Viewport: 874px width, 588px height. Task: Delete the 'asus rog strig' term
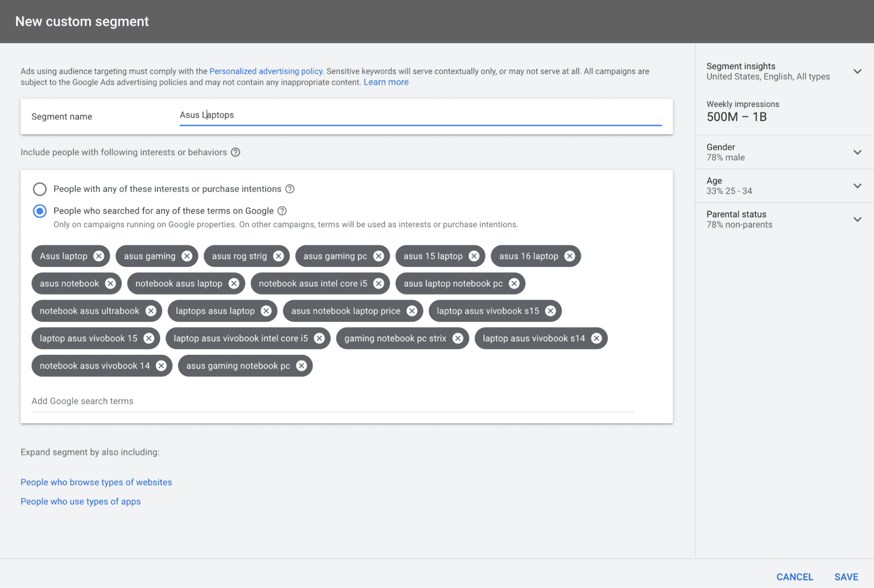(x=279, y=256)
